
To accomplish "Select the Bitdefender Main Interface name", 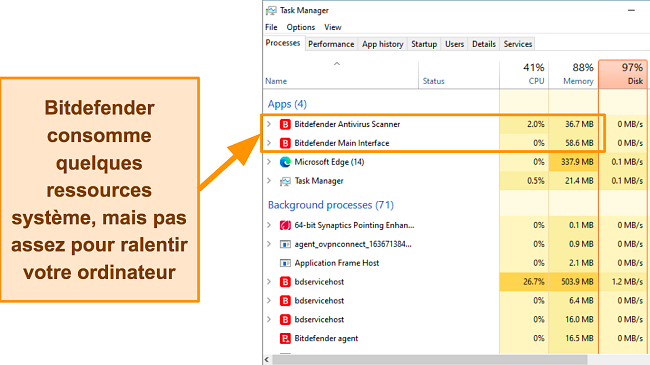I will tap(342, 143).
